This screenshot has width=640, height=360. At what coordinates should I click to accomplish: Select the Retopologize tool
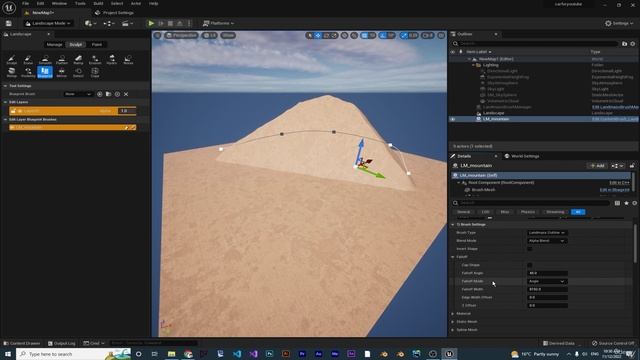[11, 73]
